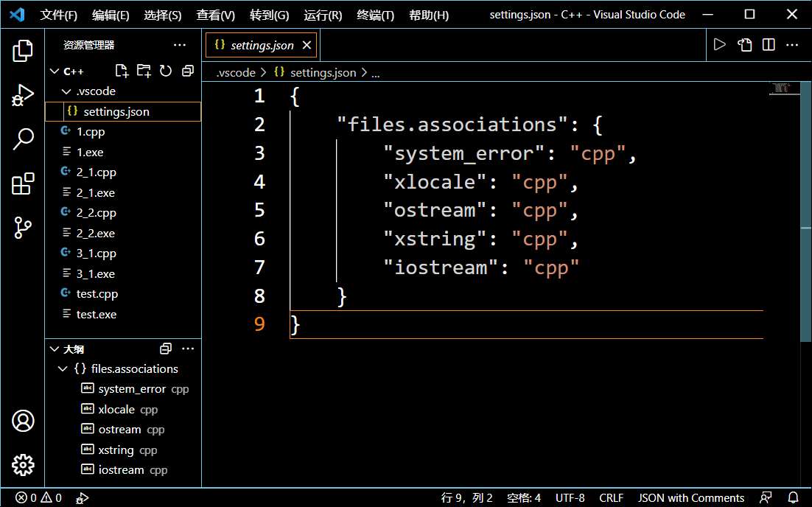The image size is (812, 507).
Task: Collapse files.associations node in outline
Action: (x=63, y=368)
